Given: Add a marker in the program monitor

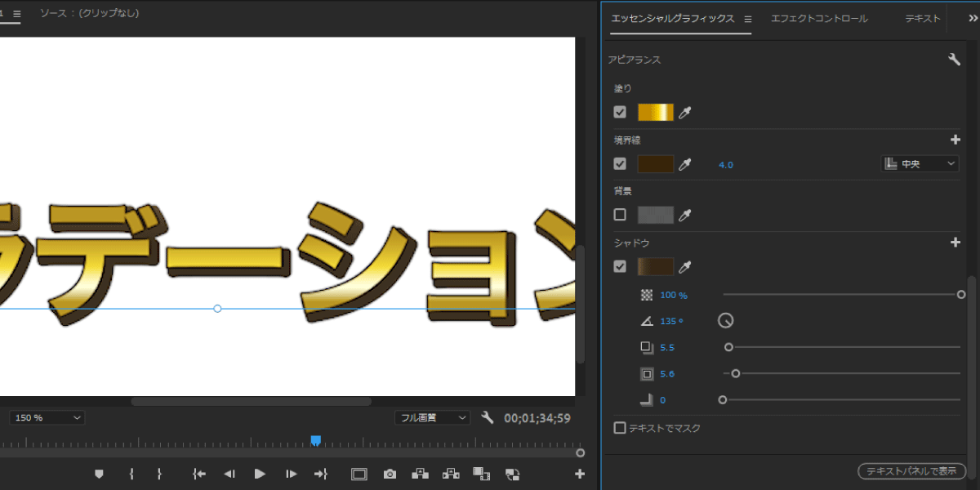Looking at the screenshot, I should (x=99, y=473).
